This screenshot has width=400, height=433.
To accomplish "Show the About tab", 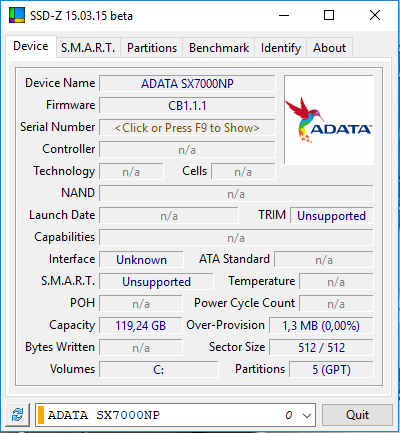I will (329, 48).
